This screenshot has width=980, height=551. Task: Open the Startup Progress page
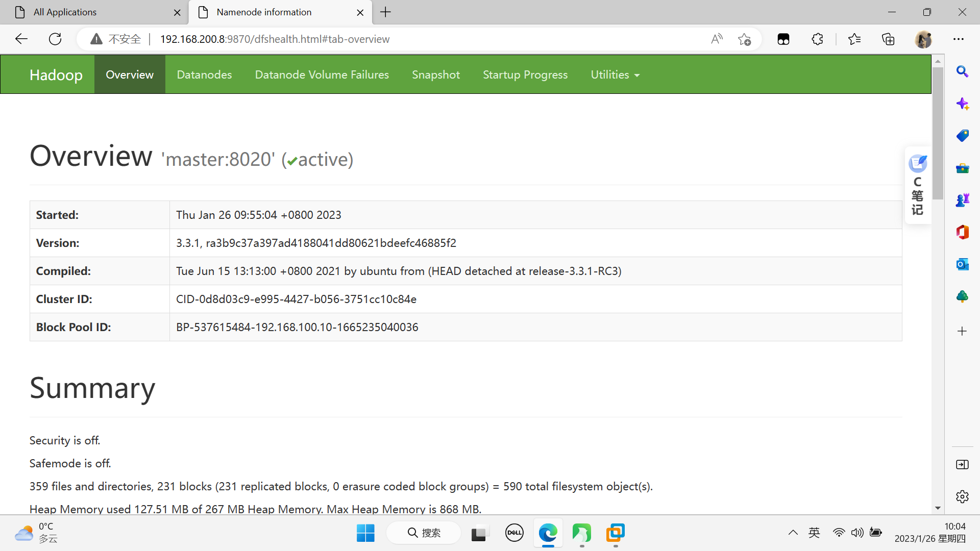tap(525, 74)
